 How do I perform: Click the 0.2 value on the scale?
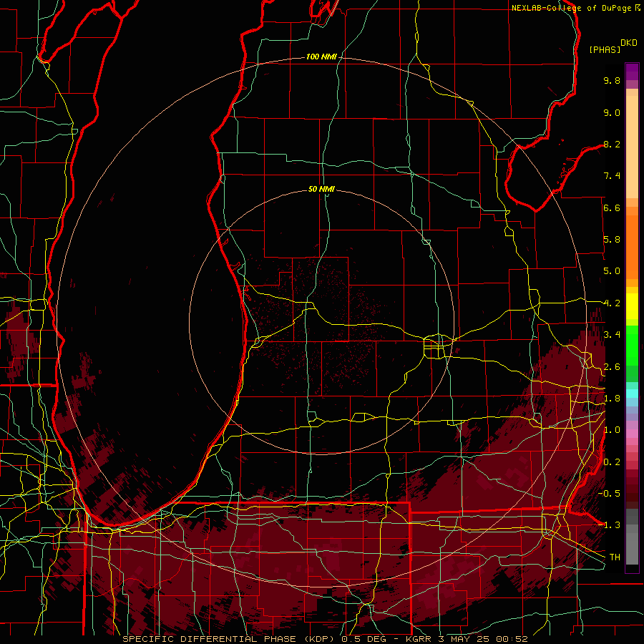click(612, 462)
